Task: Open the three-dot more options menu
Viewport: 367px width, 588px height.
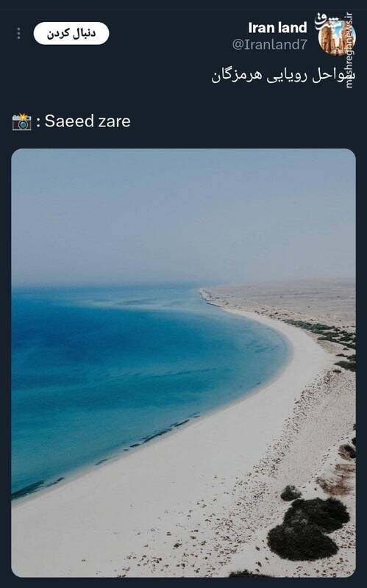Action: (x=19, y=33)
